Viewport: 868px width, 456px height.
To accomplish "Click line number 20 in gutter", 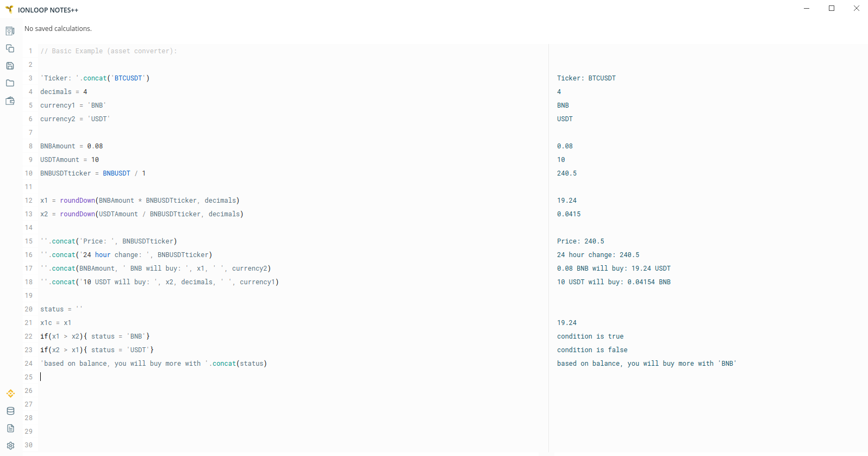I will pos(29,309).
